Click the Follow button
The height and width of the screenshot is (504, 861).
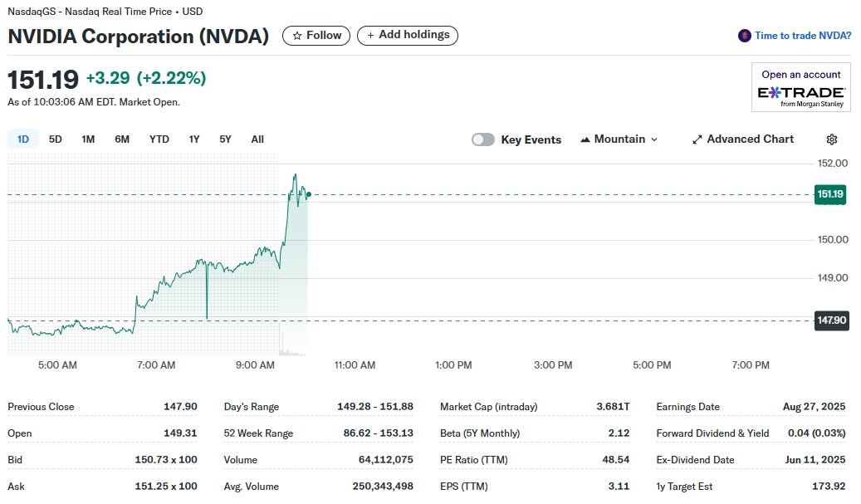point(316,36)
